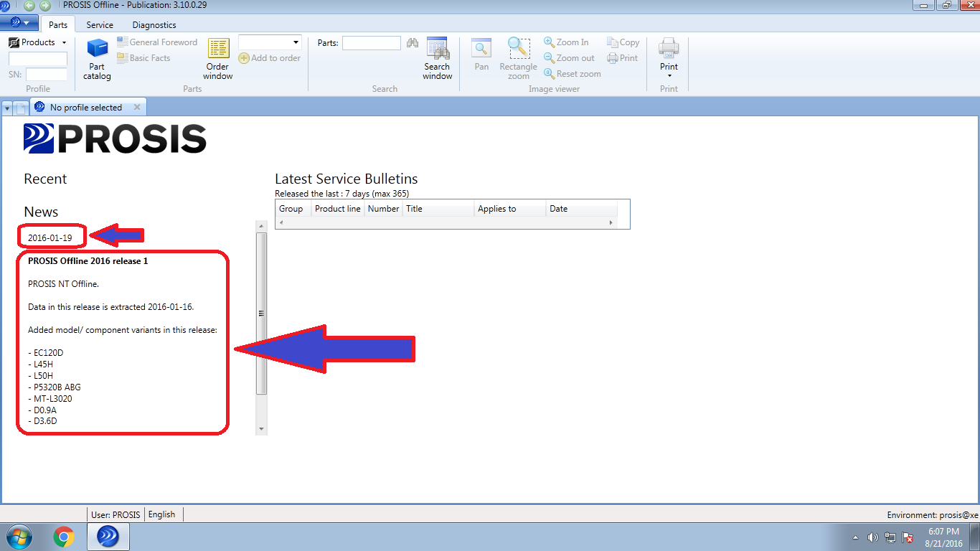Viewport: 980px width, 551px height.
Task: Sort bulletins by Applies to column
Action: tap(509, 209)
